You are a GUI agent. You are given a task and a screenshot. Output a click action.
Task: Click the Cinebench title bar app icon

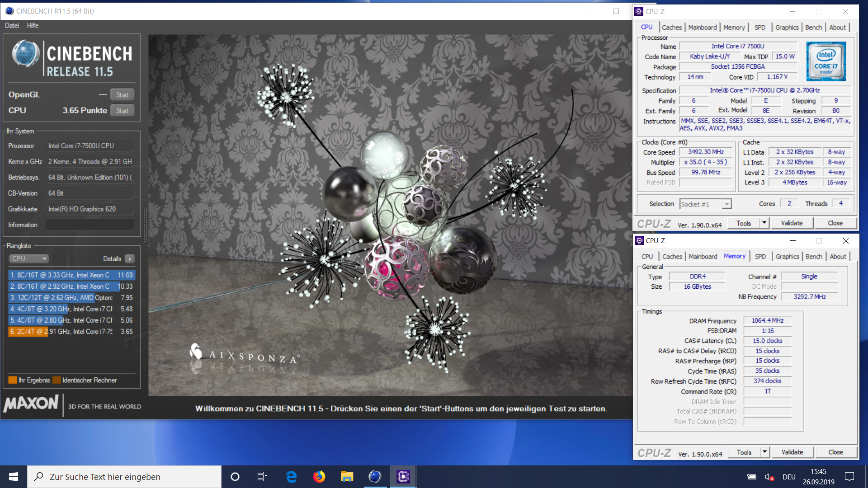(9, 11)
